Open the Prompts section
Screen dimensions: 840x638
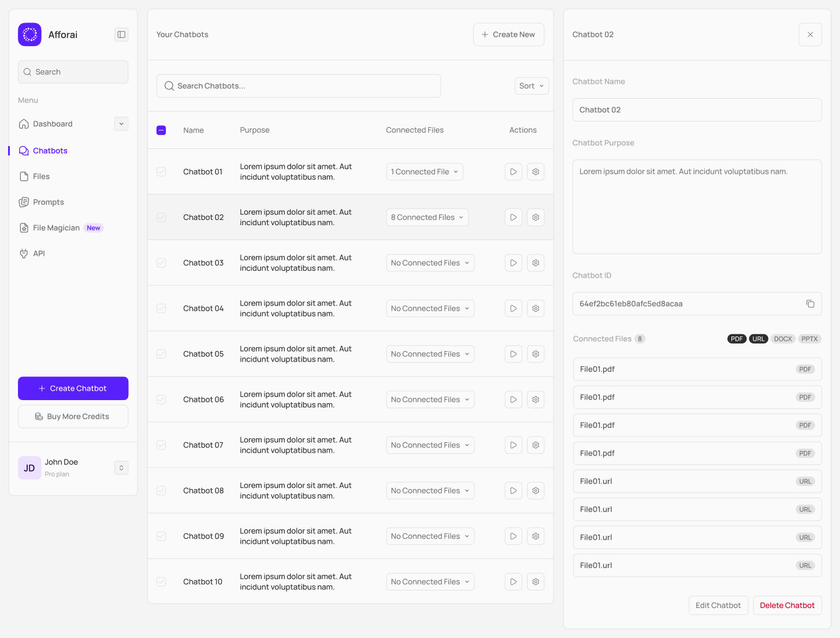[x=47, y=202]
